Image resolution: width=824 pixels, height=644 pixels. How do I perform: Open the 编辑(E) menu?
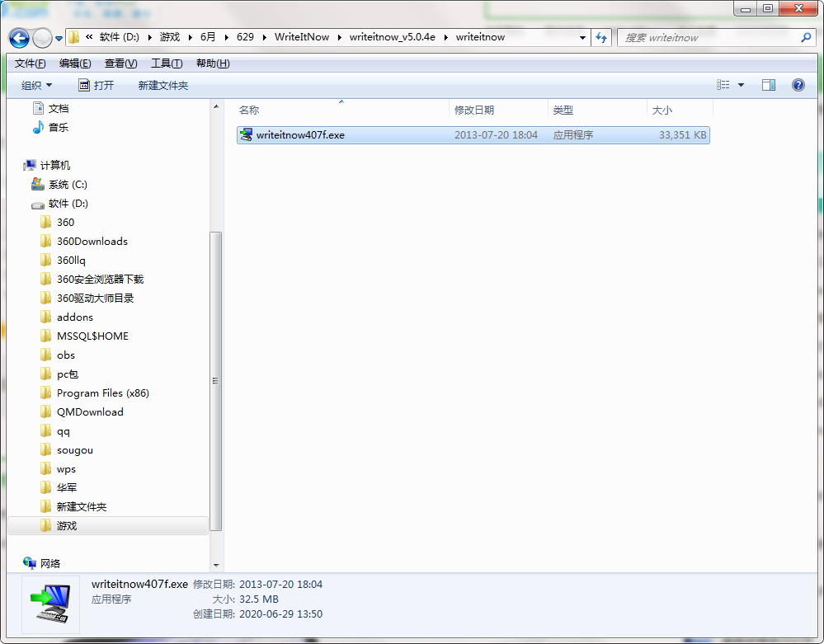click(75, 63)
